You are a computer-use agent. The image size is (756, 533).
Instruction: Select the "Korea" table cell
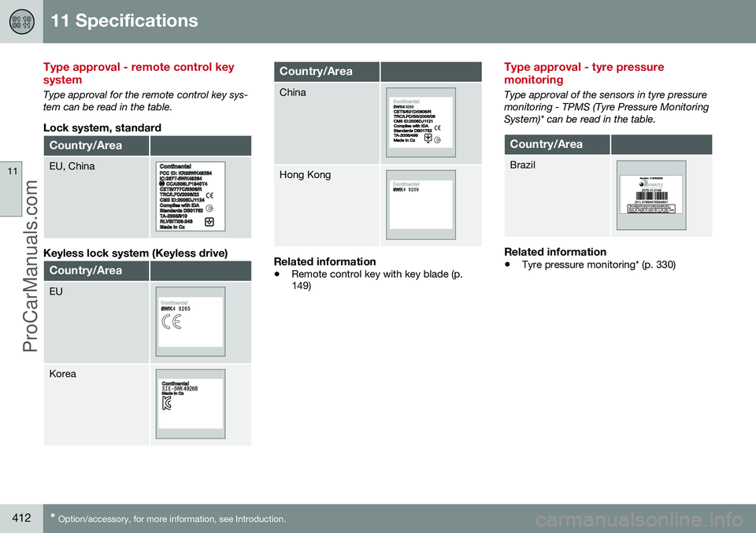click(x=96, y=405)
